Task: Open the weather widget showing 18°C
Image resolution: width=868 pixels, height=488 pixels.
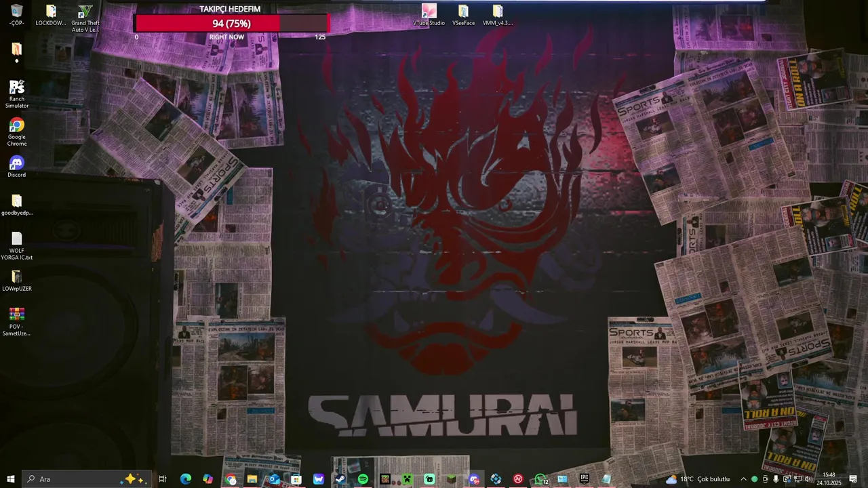Action: (x=698, y=479)
